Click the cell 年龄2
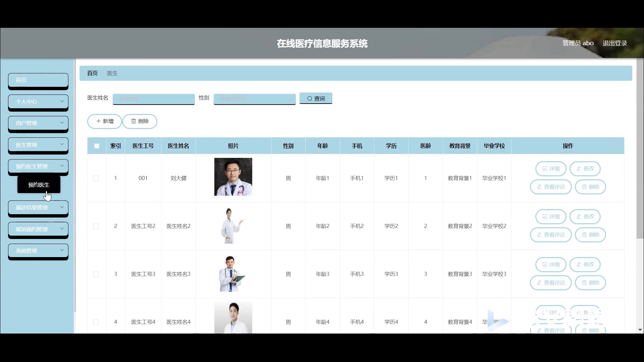The height and width of the screenshot is (362, 644). click(x=322, y=226)
